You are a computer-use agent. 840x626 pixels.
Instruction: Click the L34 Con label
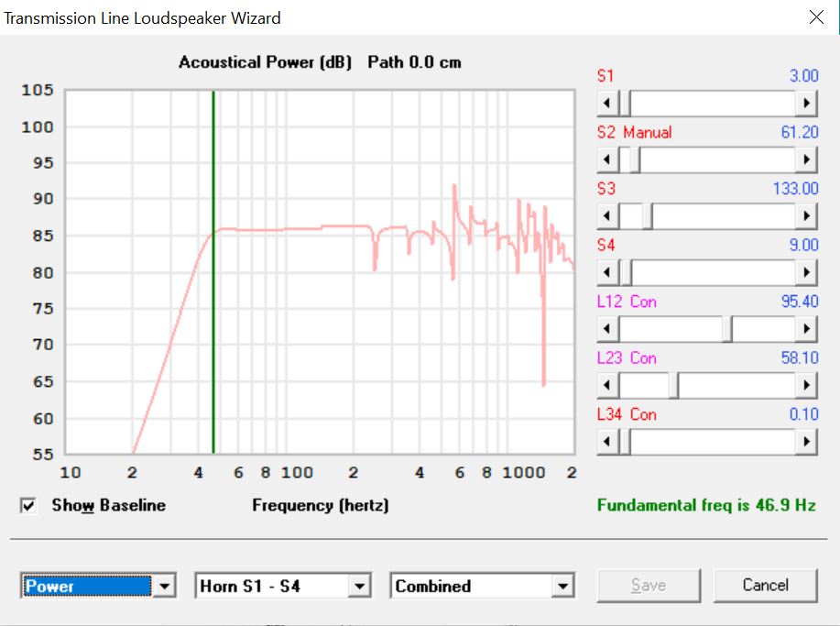click(627, 414)
